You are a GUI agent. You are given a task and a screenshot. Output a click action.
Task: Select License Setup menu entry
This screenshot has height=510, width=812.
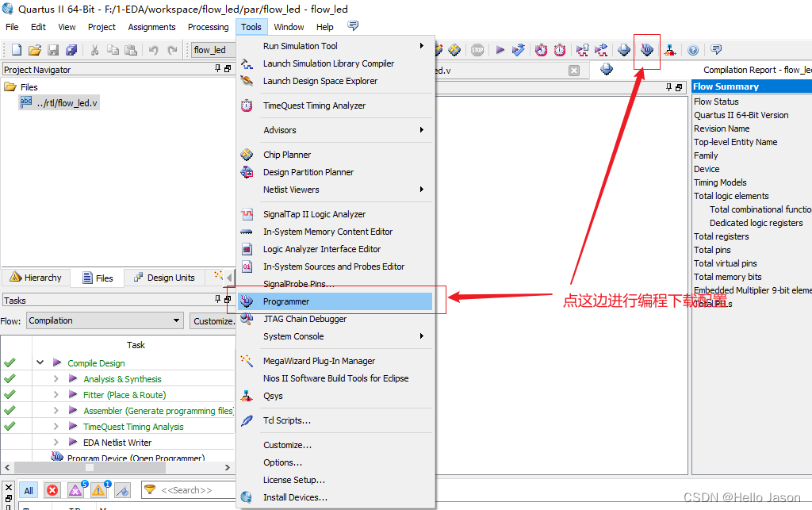tap(335, 480)
